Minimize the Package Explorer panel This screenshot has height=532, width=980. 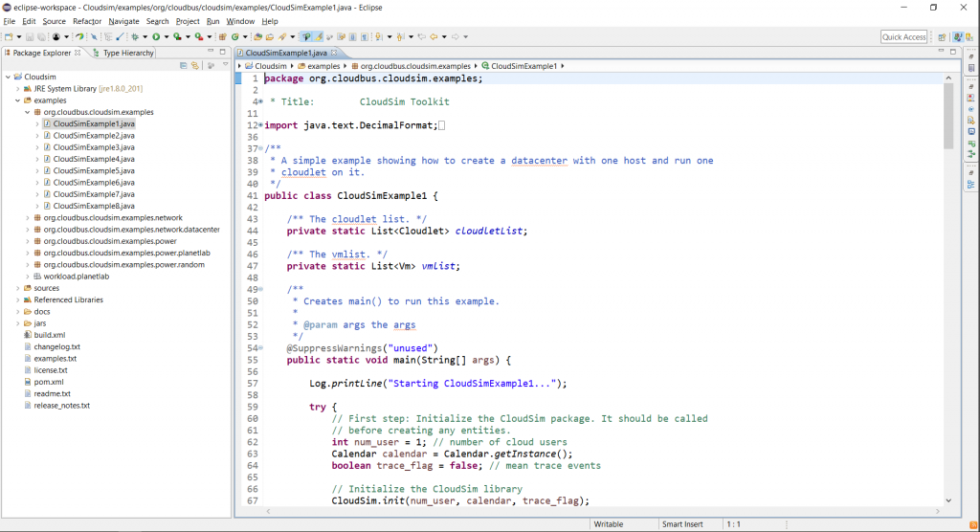[211, 52]
